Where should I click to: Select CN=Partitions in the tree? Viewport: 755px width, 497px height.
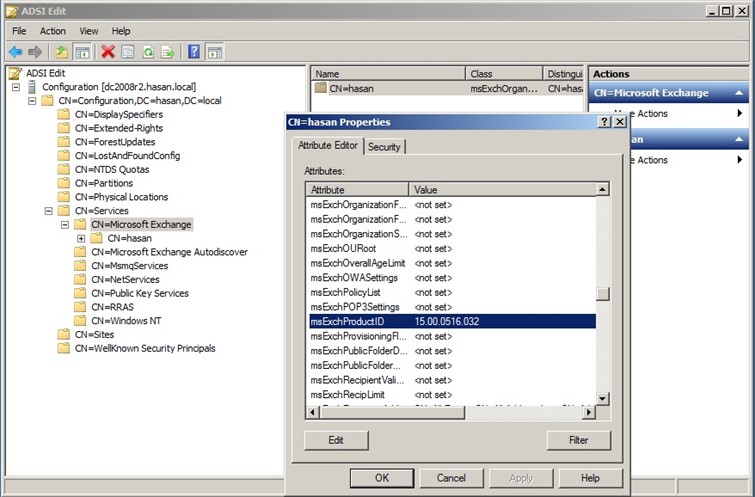[x=104, y=183]
